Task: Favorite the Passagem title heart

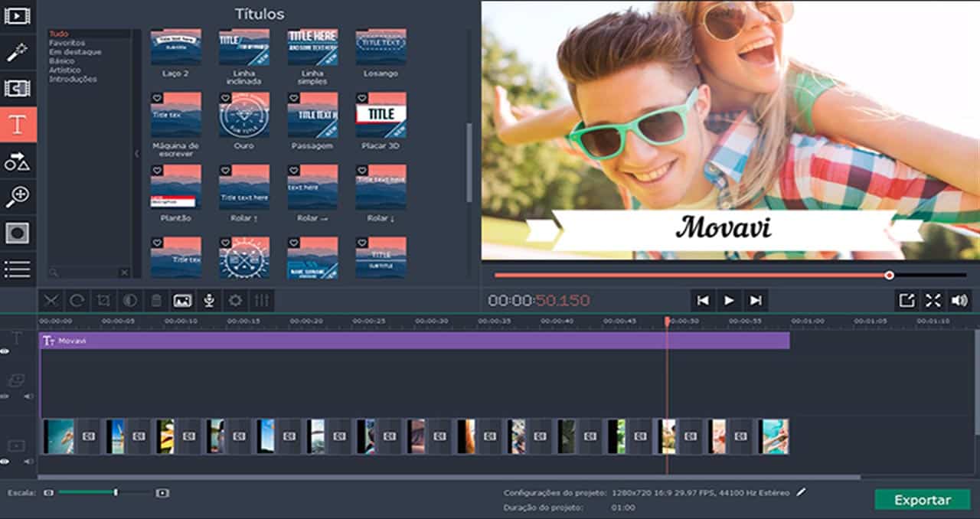Action: point(294,98)
